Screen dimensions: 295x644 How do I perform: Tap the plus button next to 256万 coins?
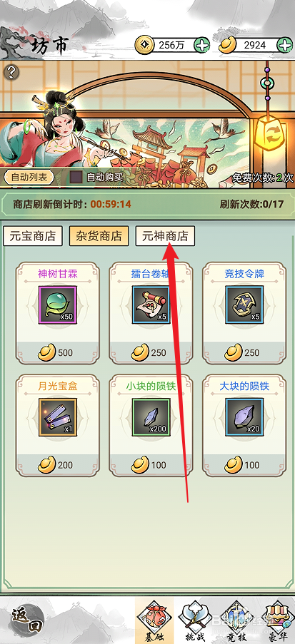[201, 45]
